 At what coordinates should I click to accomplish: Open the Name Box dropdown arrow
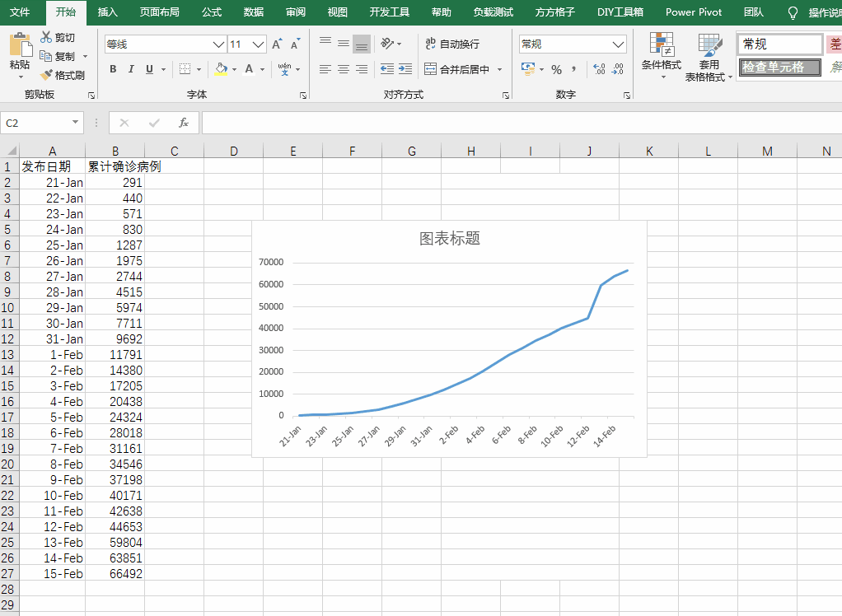76,123
